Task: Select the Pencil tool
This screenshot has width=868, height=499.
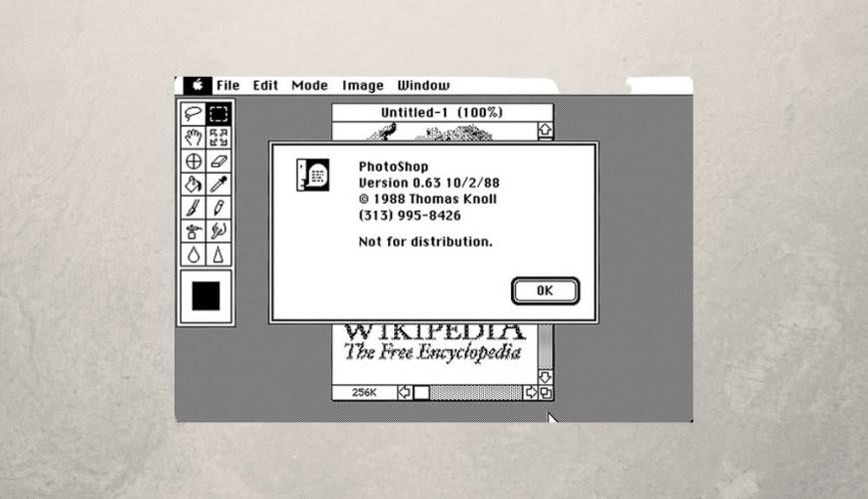Action: [218, 208]
